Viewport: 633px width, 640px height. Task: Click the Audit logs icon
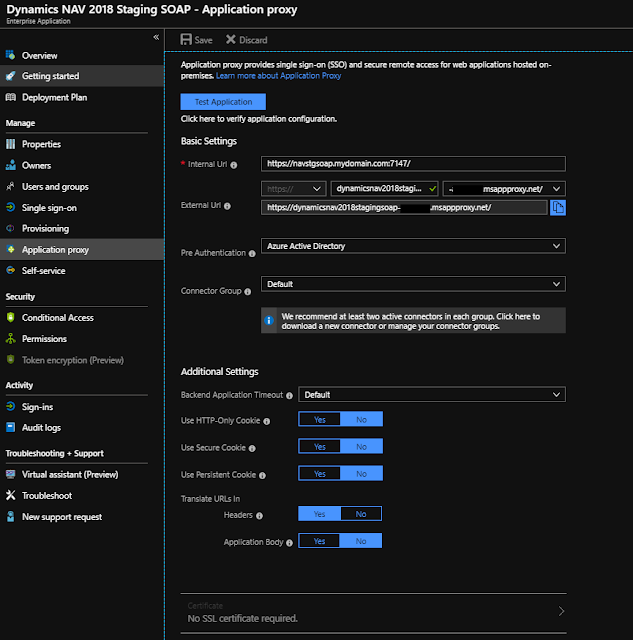coord(11,427)
